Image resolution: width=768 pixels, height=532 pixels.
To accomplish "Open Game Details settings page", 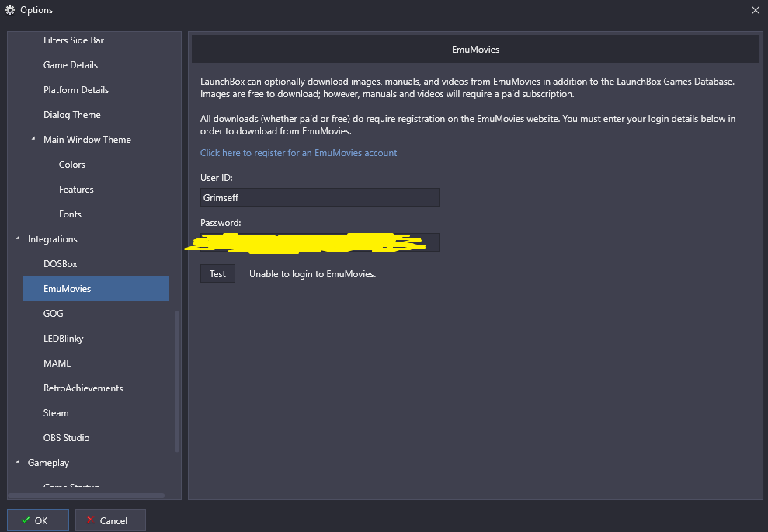I will pyautogui.click(x=71, y=65).
